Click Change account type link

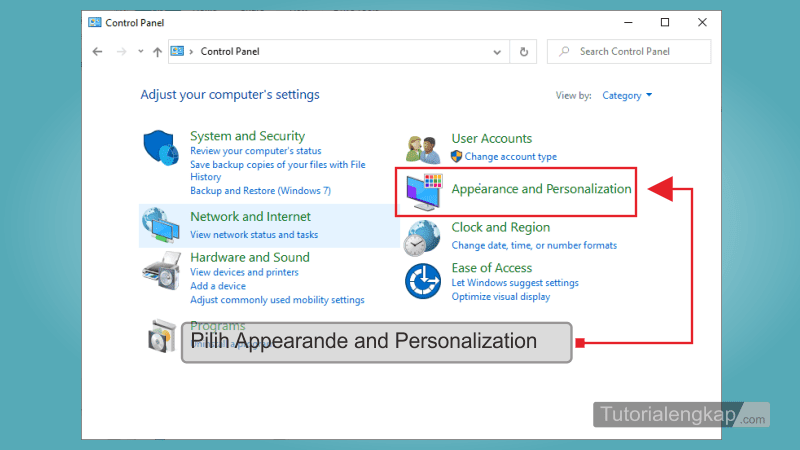511,157
